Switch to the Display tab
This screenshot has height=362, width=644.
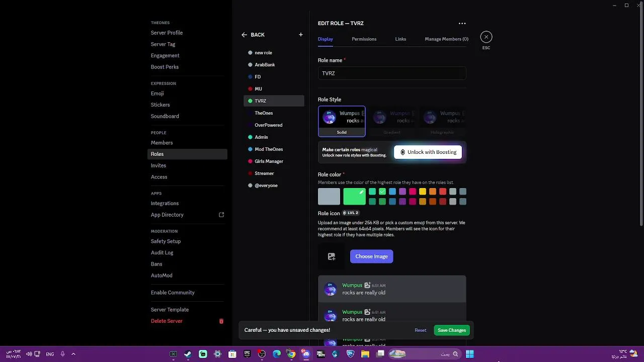(x=325, y=39)
